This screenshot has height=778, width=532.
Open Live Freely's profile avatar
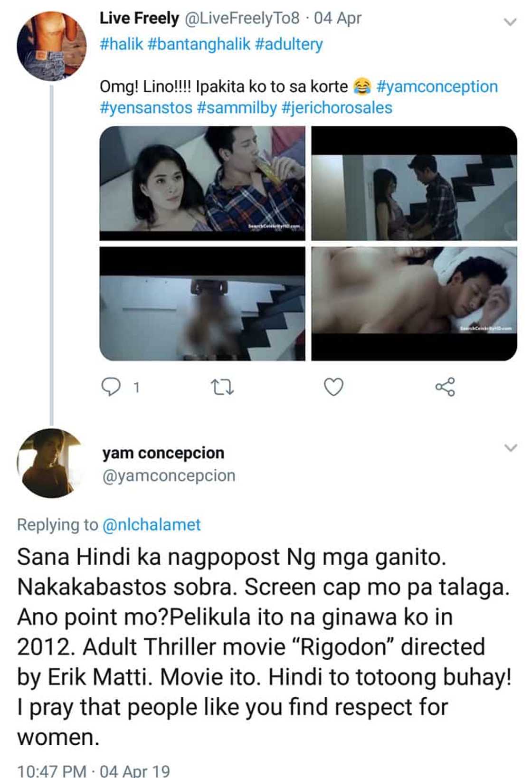[x=52, y=46]
